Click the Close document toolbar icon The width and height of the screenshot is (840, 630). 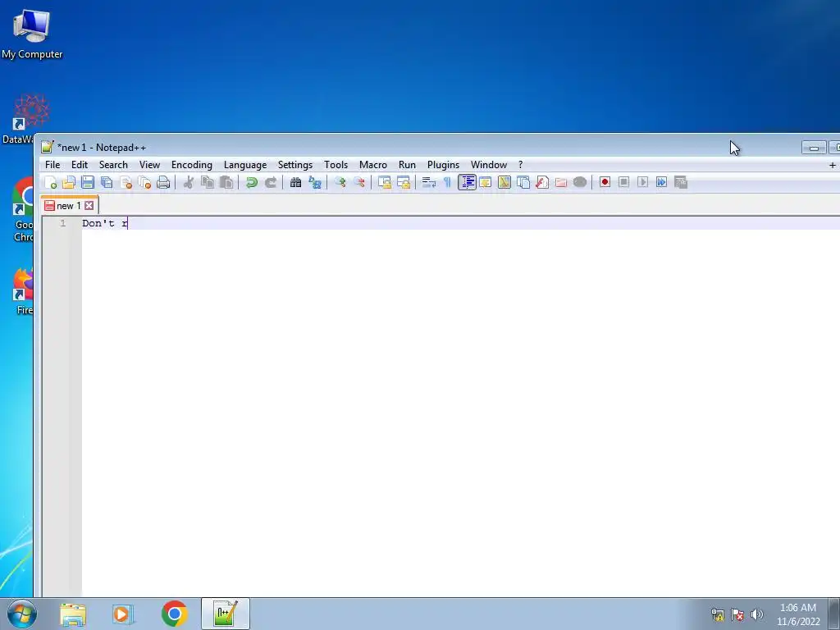126,182
